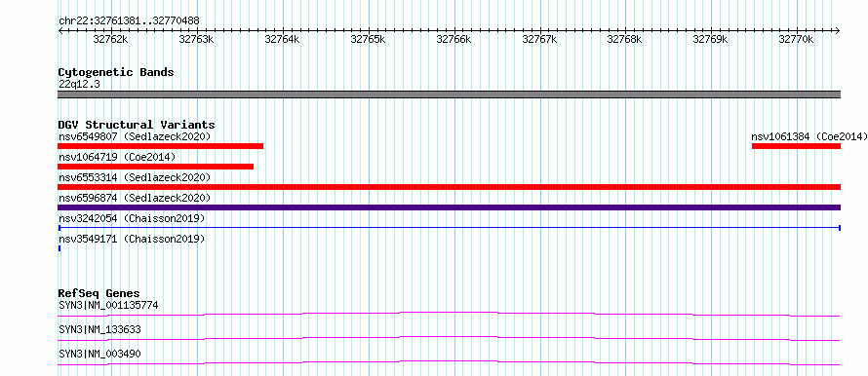The height and width of the screenshot is (376, 868).
Task: Click the red bar of nsv6549807
Action: [161, 146]
